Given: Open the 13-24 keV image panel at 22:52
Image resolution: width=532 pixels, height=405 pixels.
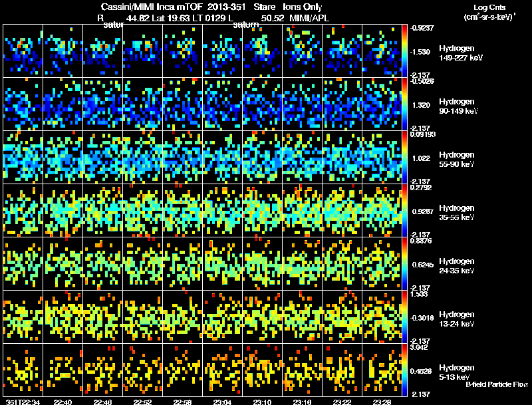Looking at the screenshot, I should [x=142, y=317].
